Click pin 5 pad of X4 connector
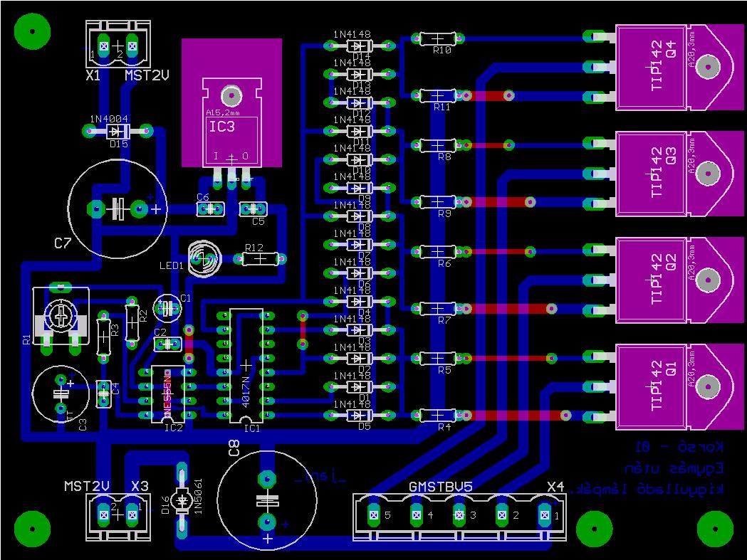Image resolution: width=747 pixels, height=560 pixels. point(373,514)
